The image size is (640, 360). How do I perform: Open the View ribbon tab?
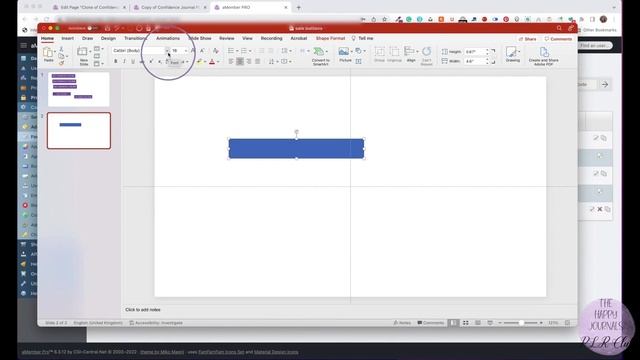click(x=247, y=38)
